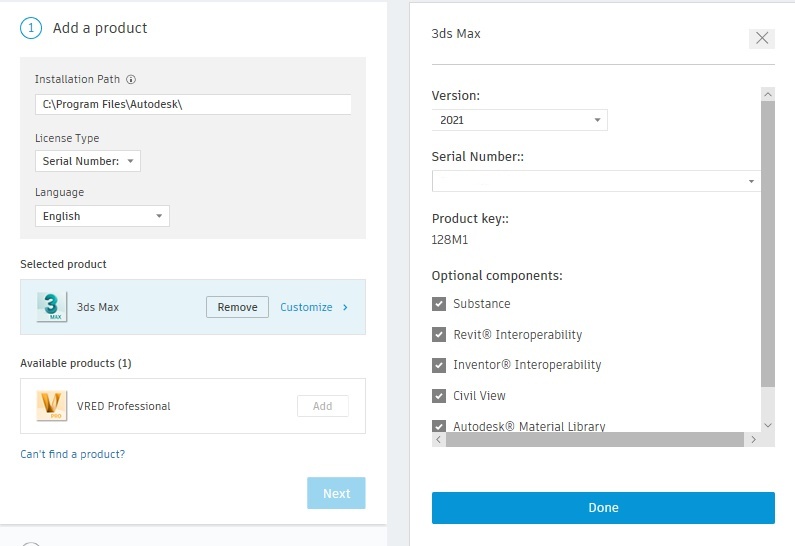Viewport: 795px width, 546px height.
Task: Click horizontal scroll left arrow
Action: click(x=439, y=440)
